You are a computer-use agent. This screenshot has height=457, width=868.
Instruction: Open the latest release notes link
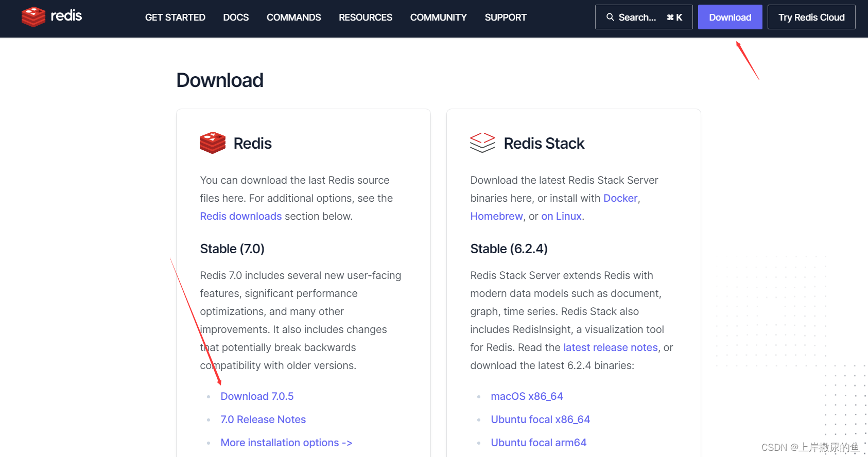pos(611,347)
